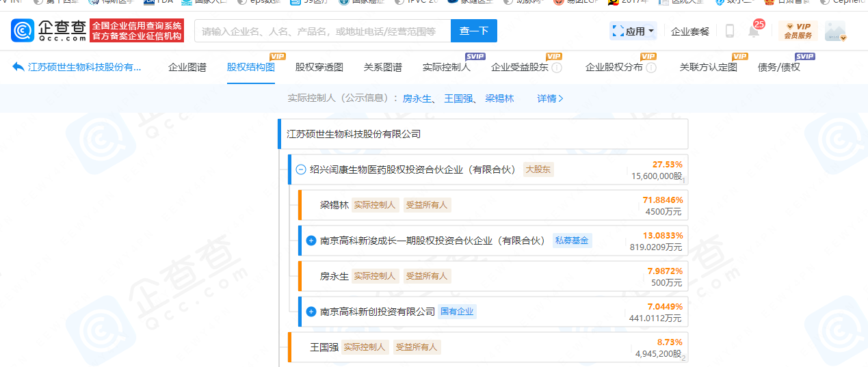The height and width of the screenshot is (367, 868).
Task: Click 受益所有人 tag on 梁锡林 row
Action: [427, 205]
